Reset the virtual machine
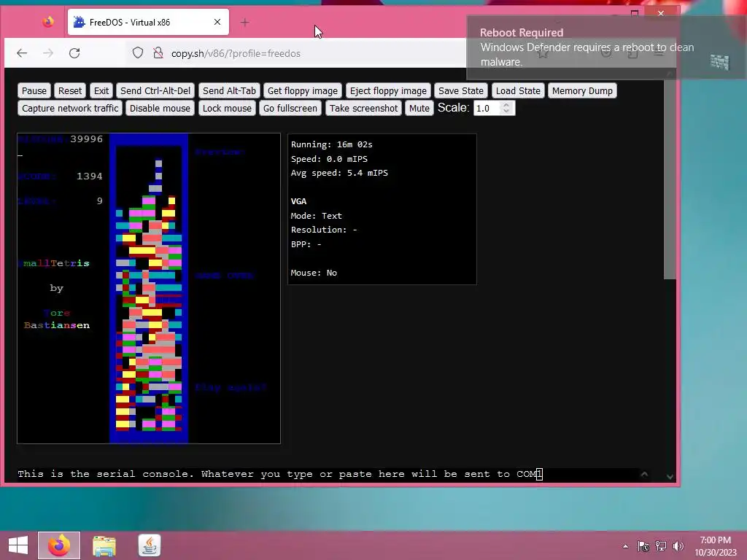This screenshot has width=747, height=560. click(x=69, y=90)
